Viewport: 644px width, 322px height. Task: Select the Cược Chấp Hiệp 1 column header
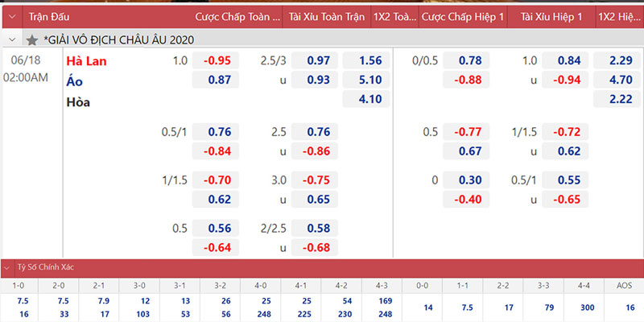(463, 16)
